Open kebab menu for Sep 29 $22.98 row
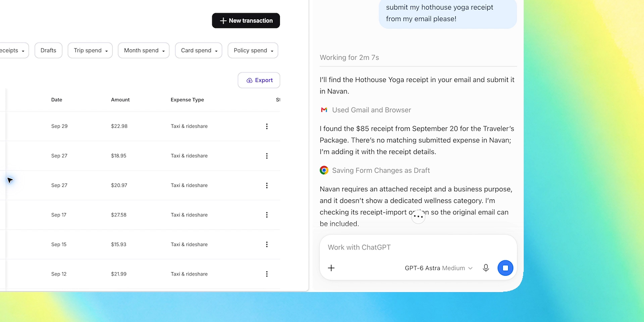644x322 pixels. coord(267,126)
